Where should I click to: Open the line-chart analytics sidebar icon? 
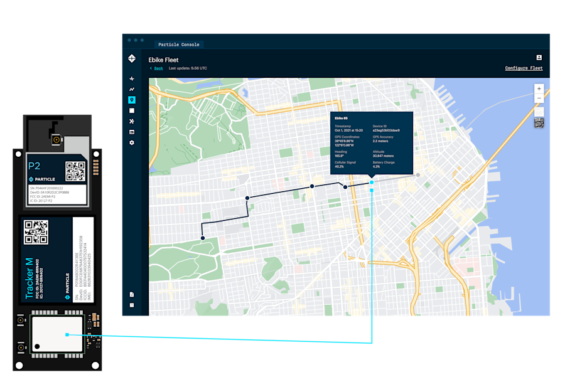point(132,89)
